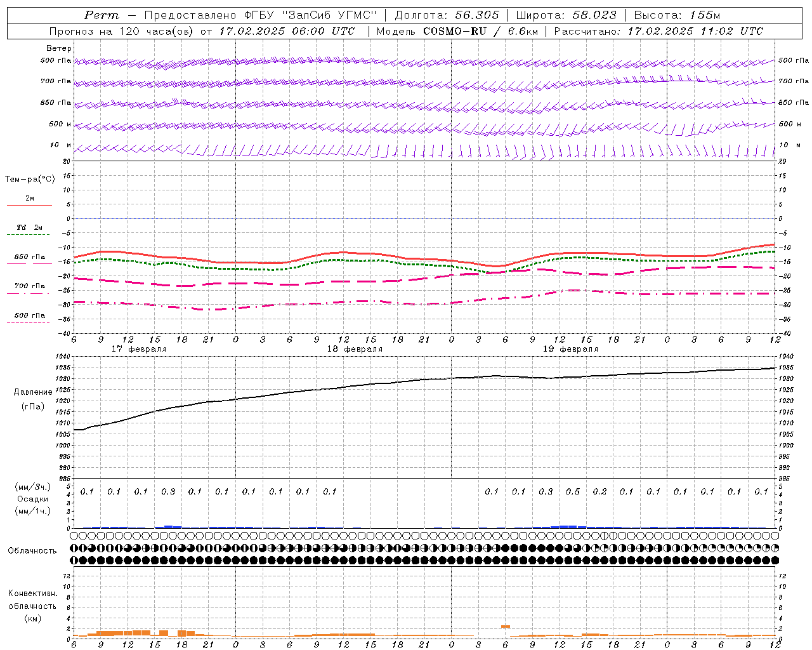The height and width of the screenshot is (650, 812).
Task: Click the 0.5 precipitation value
Action: (x=572, y=491)
